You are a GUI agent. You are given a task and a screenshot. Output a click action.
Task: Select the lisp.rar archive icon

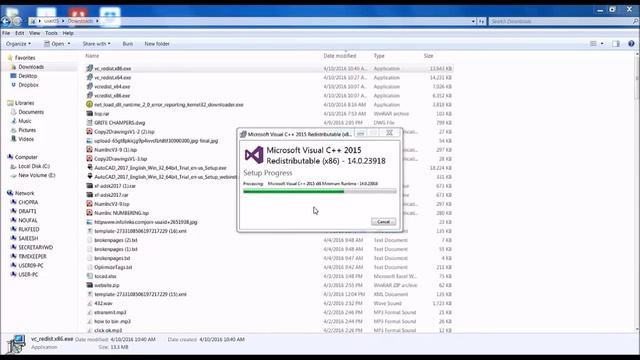(89, 113)
